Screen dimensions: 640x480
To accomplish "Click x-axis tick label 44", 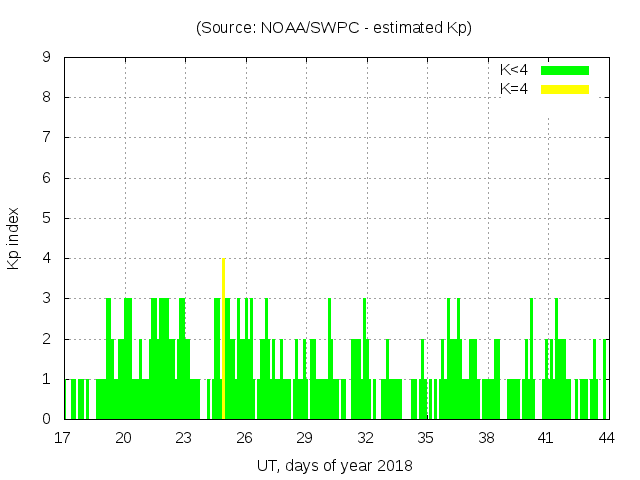I will click(x=606, y=438).
